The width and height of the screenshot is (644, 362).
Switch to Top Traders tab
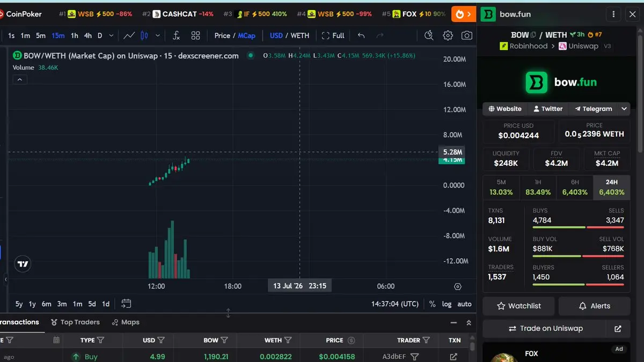point(76,322)
